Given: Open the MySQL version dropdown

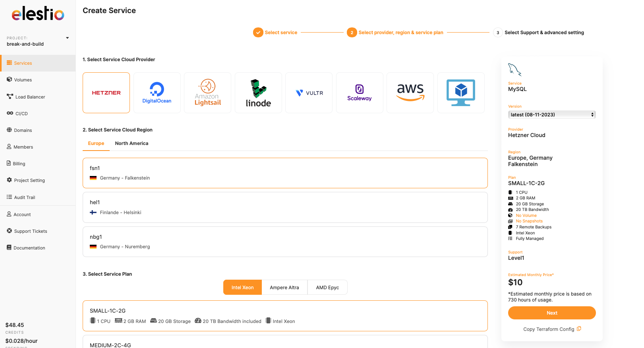Looking at the screenshot, I should (x=551, y=115).
